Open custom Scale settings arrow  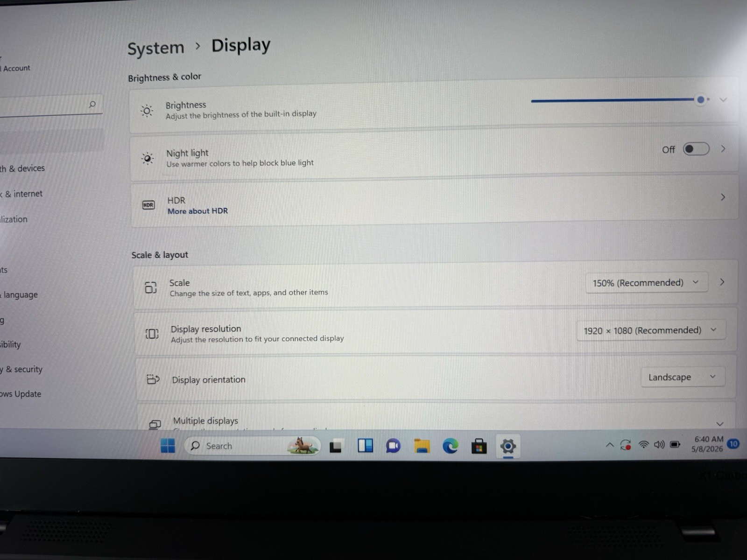(x=722, y=282)
